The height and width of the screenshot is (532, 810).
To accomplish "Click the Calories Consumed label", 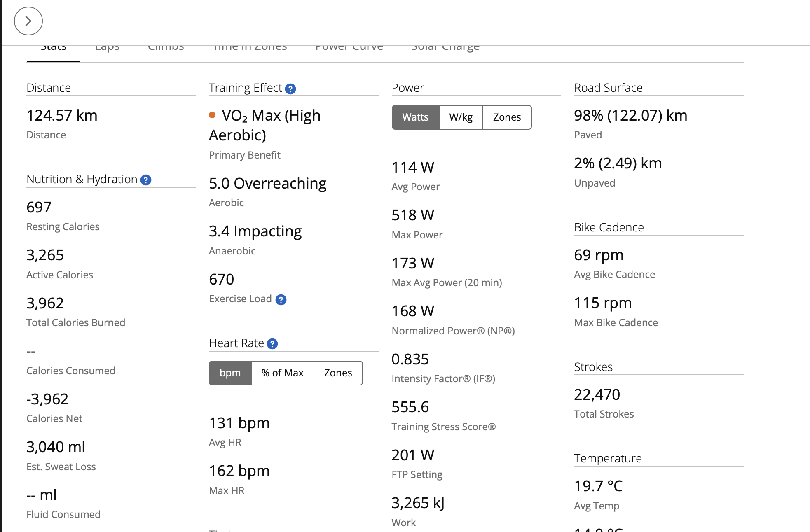I will pyautogui.click(x=71, y=371).
